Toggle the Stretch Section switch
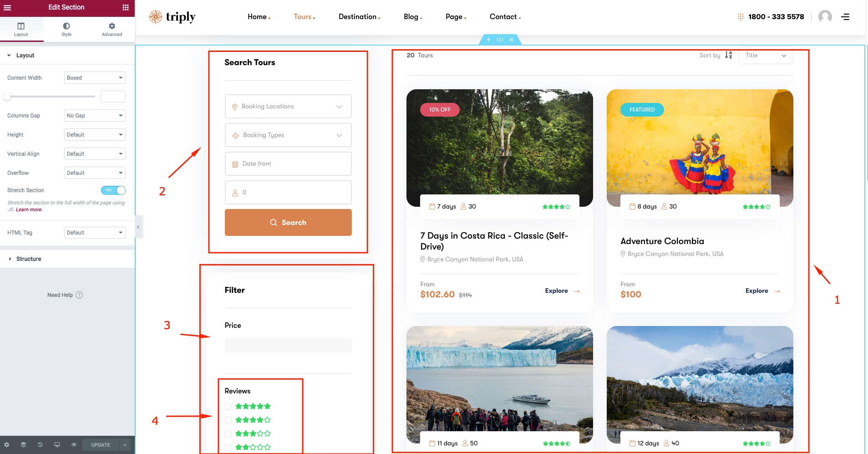Image resolution: width=868 pixels, height=454 pixels. (x=113, y=190)
